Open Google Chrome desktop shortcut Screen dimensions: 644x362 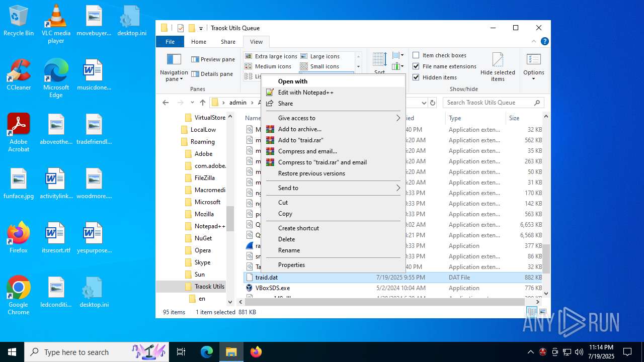coord(19,296)
